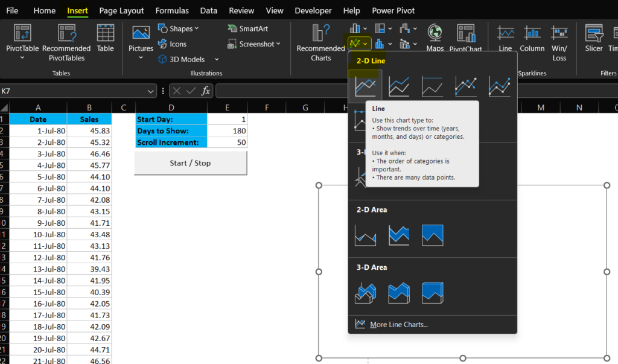Open the Data tab

pos(208,11)
